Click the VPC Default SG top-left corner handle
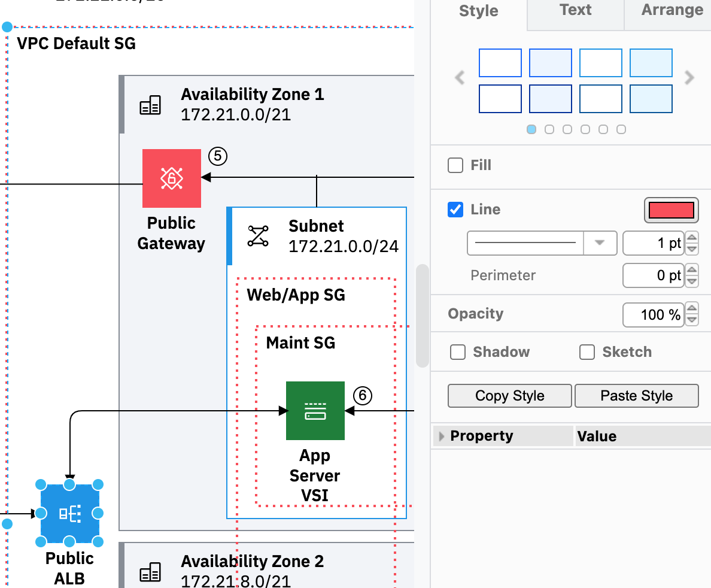 [7, 27]
